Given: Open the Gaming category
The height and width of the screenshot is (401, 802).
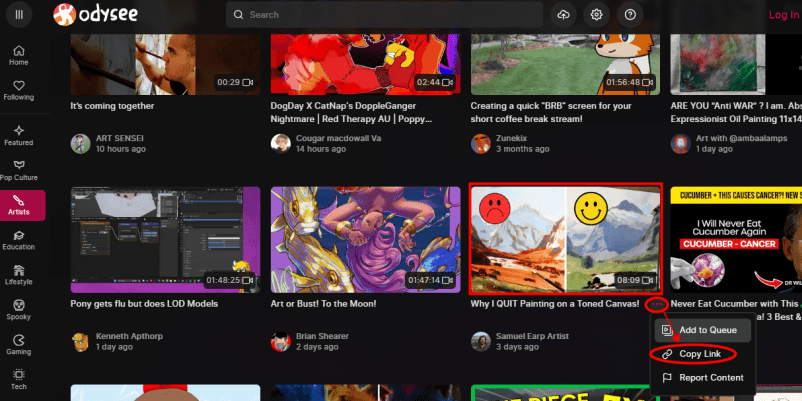Looking at the screenshot, I should [x=19, y=345].
